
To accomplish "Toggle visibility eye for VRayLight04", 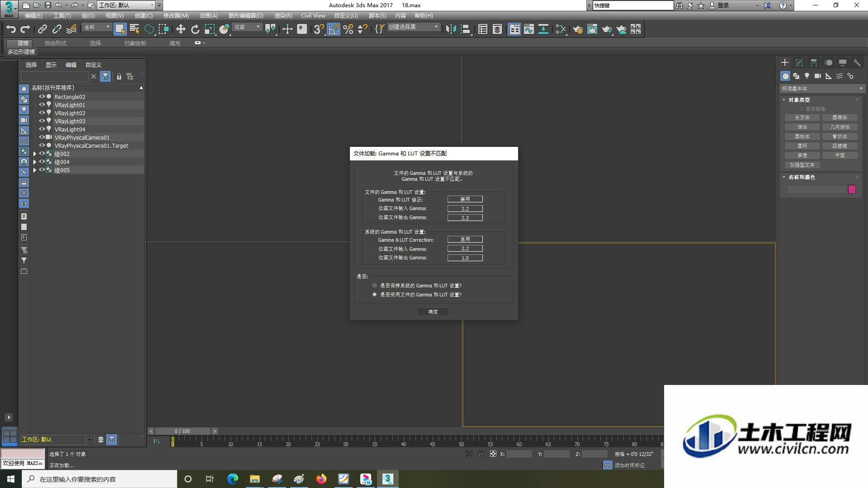I will tap(42, 129).
